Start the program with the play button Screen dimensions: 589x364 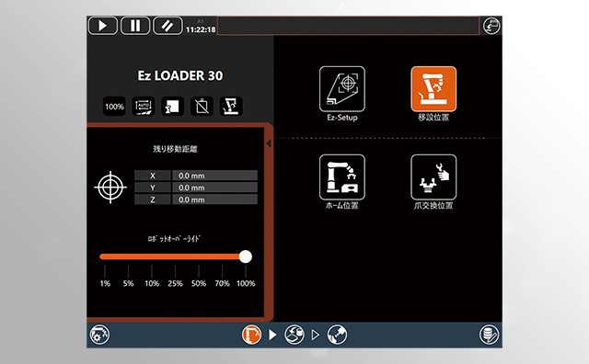(102, 26)
